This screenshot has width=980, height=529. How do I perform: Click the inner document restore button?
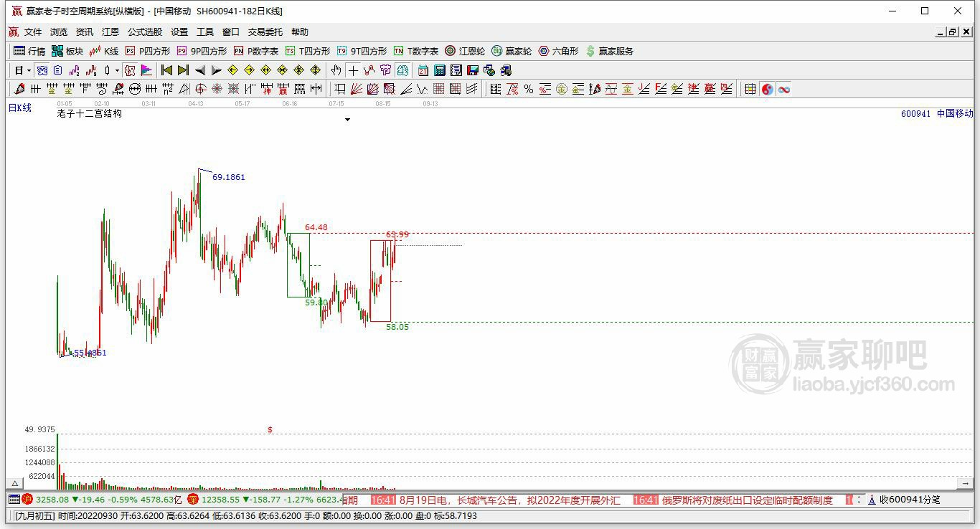coord(953,32)
